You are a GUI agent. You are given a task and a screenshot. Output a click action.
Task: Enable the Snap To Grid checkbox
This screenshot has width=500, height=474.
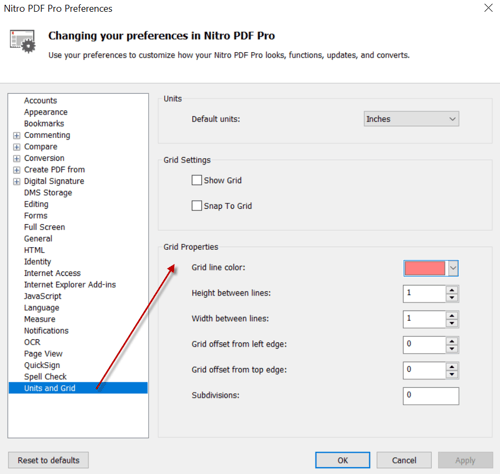pos(197,206)
